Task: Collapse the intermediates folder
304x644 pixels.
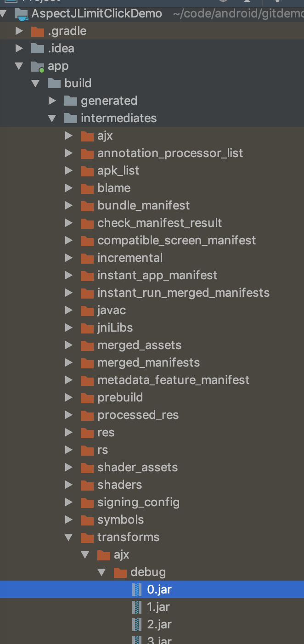Action: pos(52,118)
